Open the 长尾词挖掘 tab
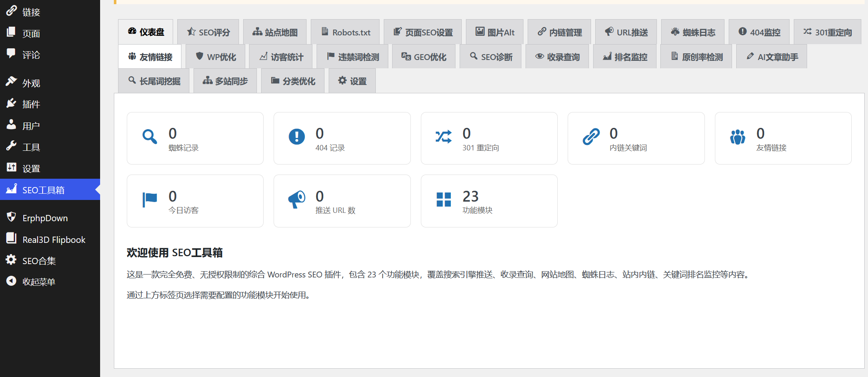 click(x=153, y=80)
